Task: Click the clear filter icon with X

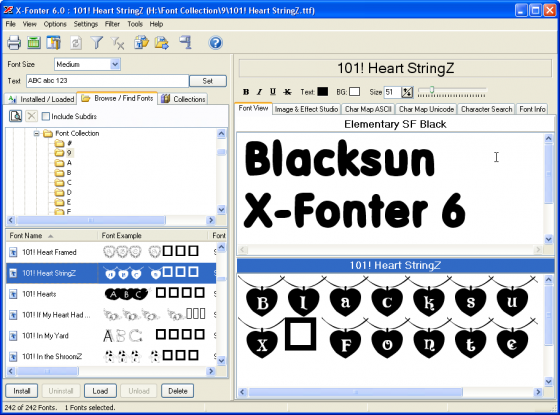Action: coord(117,43)
